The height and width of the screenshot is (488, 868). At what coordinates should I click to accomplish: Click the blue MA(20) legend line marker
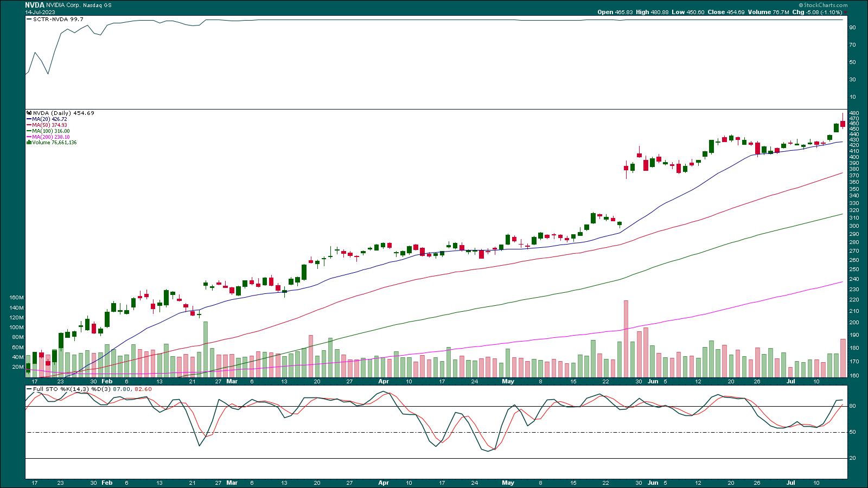click(28, 119)
